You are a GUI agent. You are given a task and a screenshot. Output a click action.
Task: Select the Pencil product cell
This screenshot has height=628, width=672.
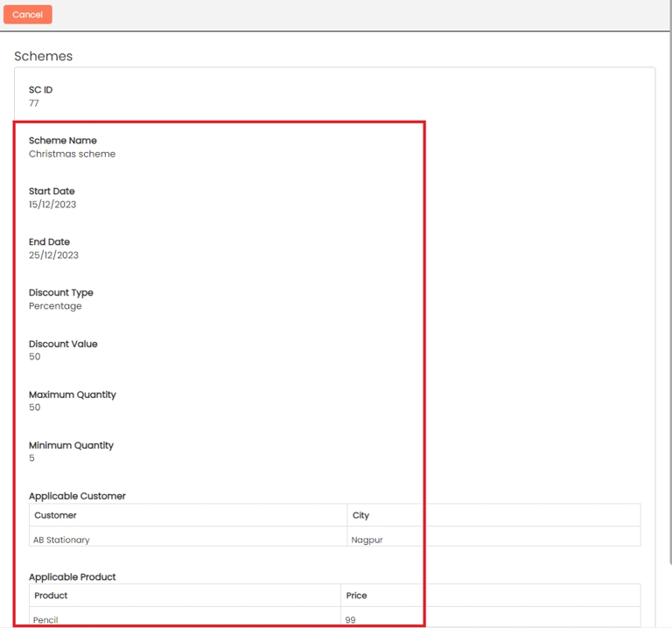pos(45,619)
